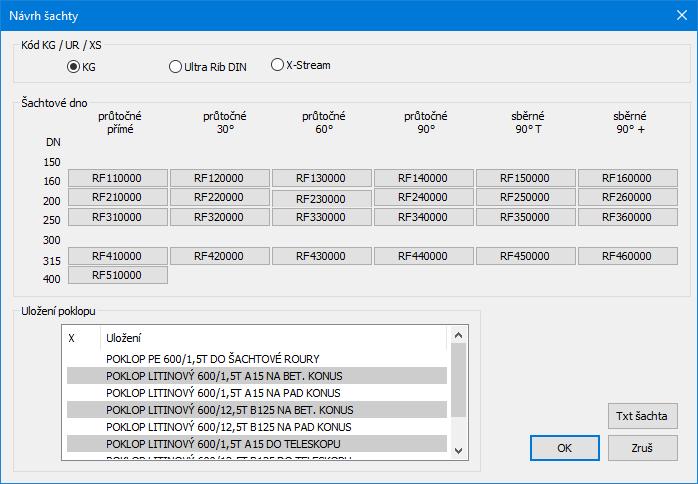
Task: Choose the RF340000 button
Action: coord(423,217)
